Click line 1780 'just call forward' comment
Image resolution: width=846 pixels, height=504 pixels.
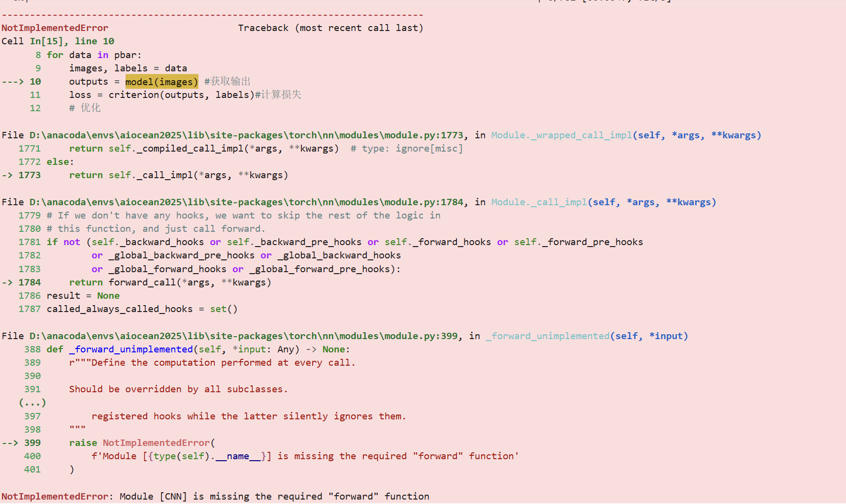pyautogui.click(x=156, y=229)
